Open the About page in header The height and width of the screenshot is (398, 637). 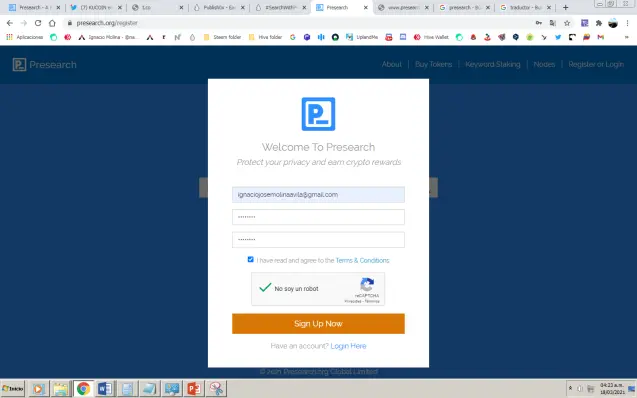[x=392, y=64]
